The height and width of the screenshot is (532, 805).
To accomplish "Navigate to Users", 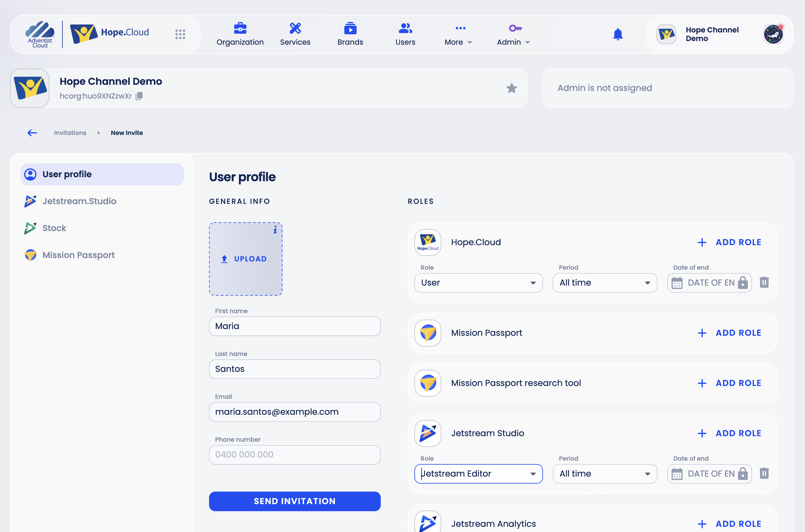I will (405, 34).
